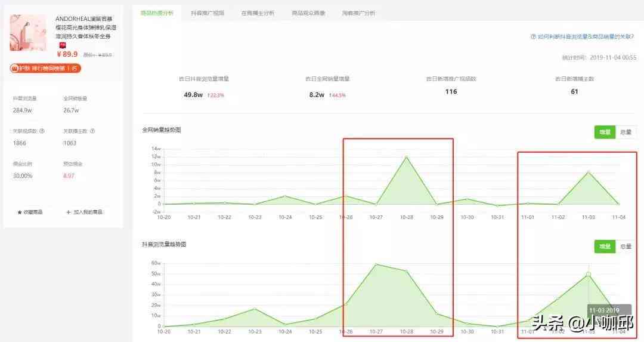
Task: Click the help icon next to 关联播主数
Action: point(92,131)
